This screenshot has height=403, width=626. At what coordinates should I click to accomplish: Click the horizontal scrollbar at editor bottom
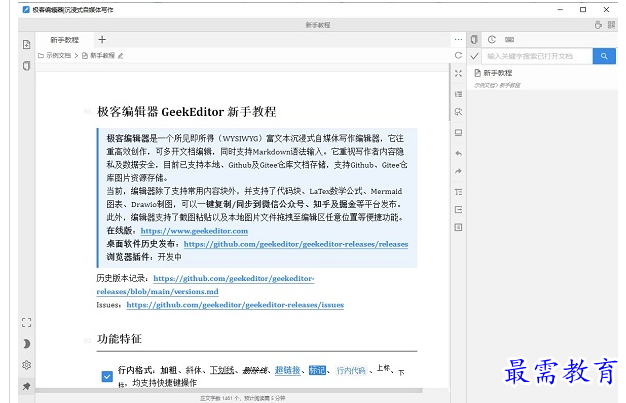229,391
